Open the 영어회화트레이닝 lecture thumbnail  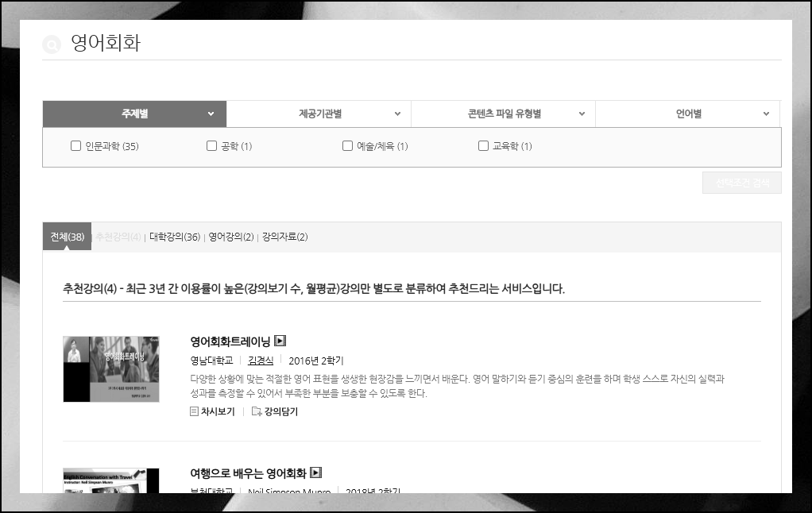[x=111, y=369]
